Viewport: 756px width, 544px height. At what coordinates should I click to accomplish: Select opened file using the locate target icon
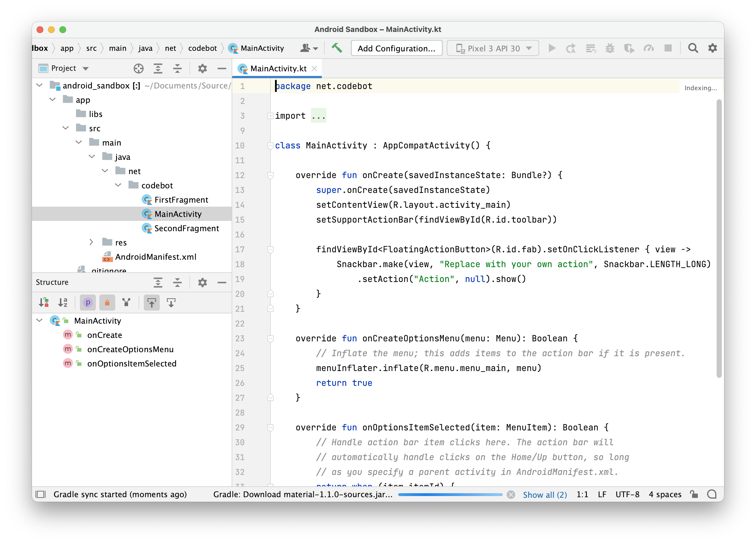coord(139,68)
